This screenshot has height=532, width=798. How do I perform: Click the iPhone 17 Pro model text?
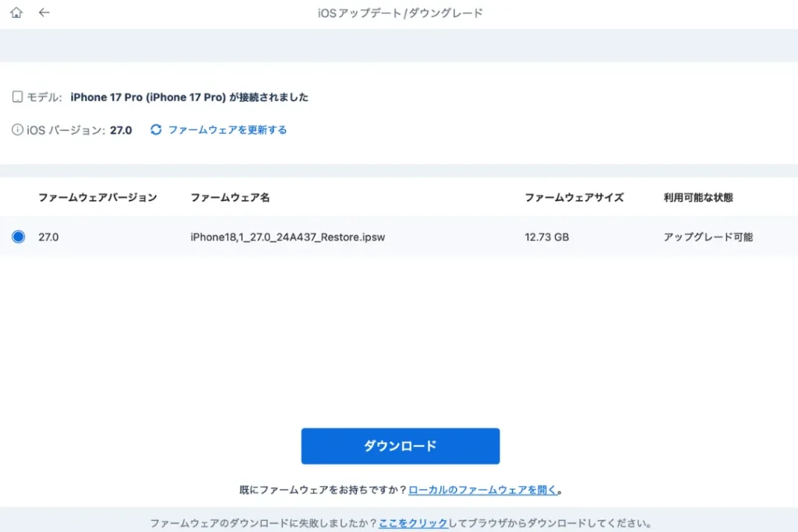point(189,97)
